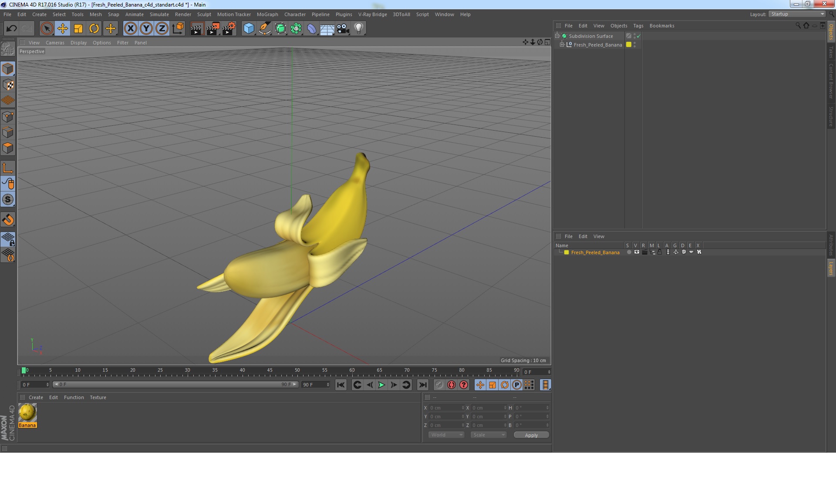Open the World coordinate system dropdown
Screen dimensions: 836x504
pos(446,435)
